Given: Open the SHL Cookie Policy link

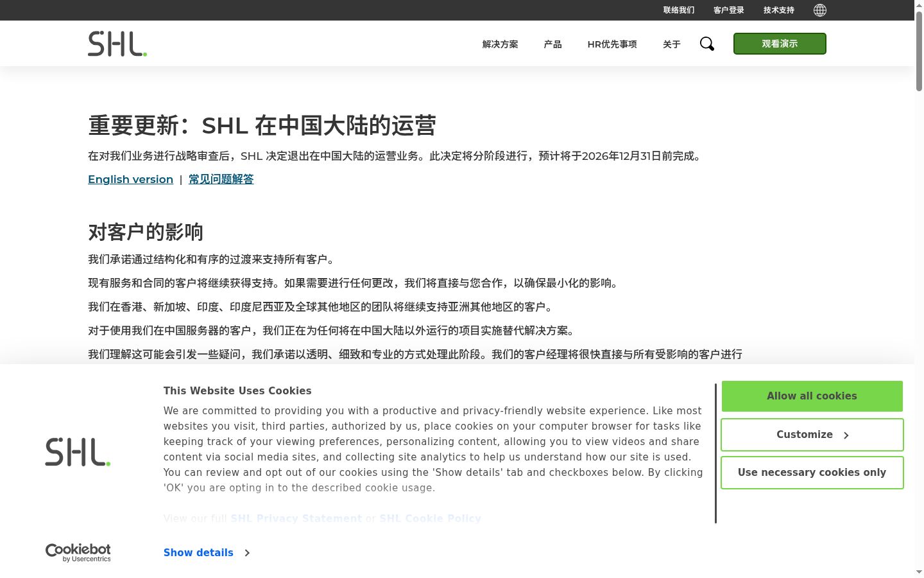Looking at the screenshot, I should coord(430,518).
